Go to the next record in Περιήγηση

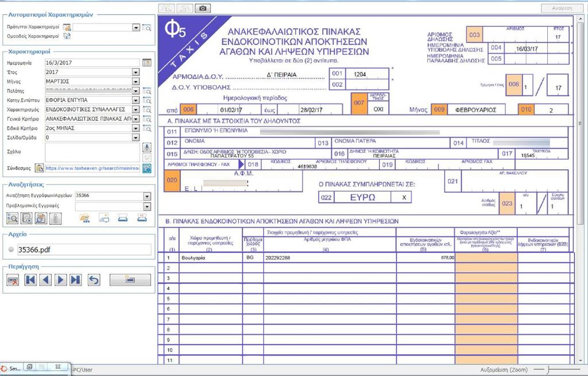click(x=60, y=280)
